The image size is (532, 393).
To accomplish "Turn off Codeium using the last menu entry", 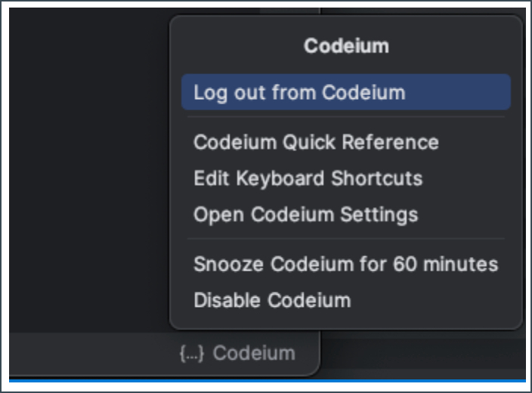I will tap(272, 300).
